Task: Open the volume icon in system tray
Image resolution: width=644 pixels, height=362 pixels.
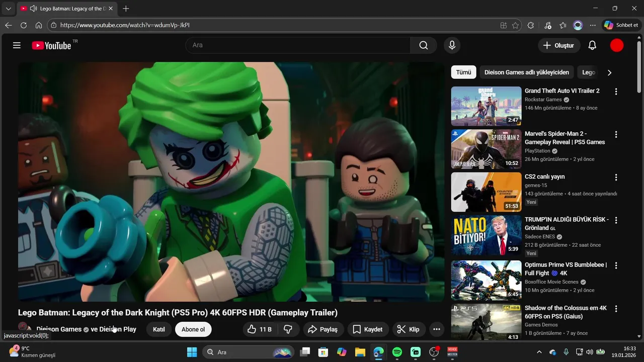Action: pos(590,352)
